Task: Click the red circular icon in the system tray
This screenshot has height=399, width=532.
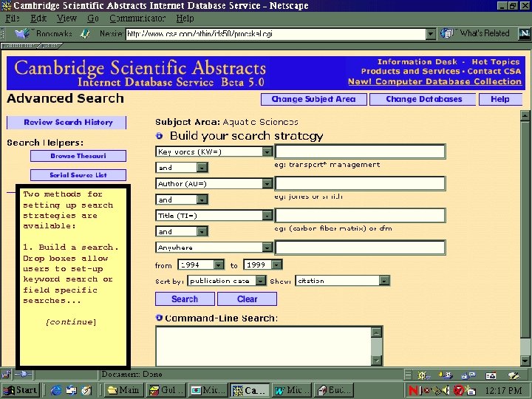Action: click(458, 391)
